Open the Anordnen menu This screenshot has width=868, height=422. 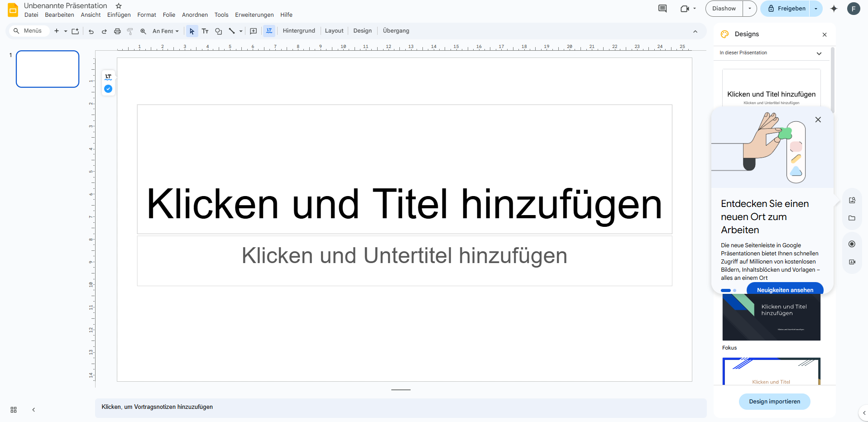[195, 15]
